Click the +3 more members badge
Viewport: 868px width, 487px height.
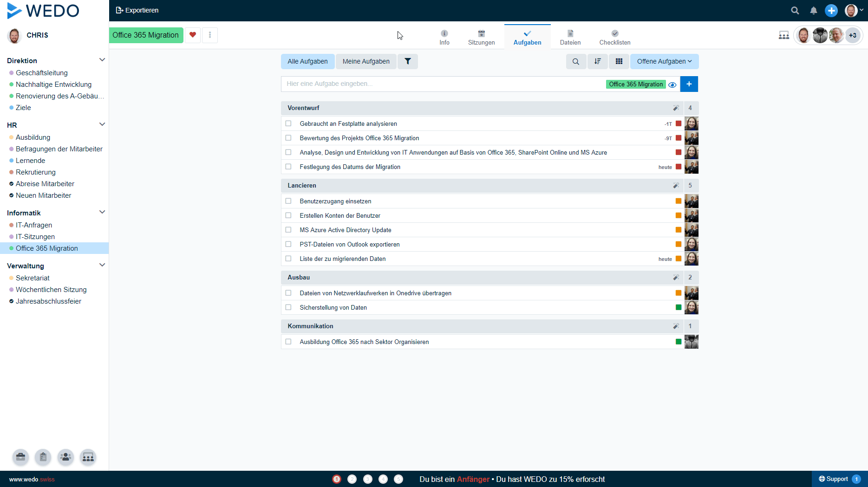[853, 35]
